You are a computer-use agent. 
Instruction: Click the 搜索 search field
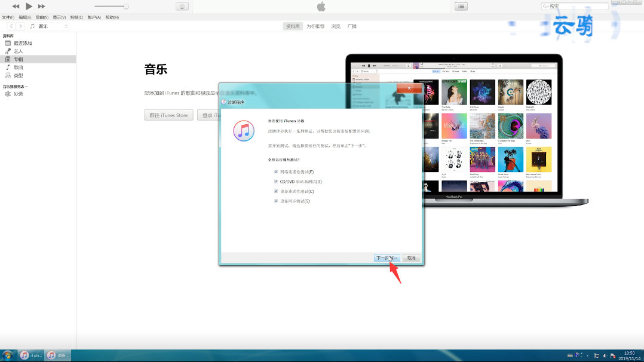(575, 6)
